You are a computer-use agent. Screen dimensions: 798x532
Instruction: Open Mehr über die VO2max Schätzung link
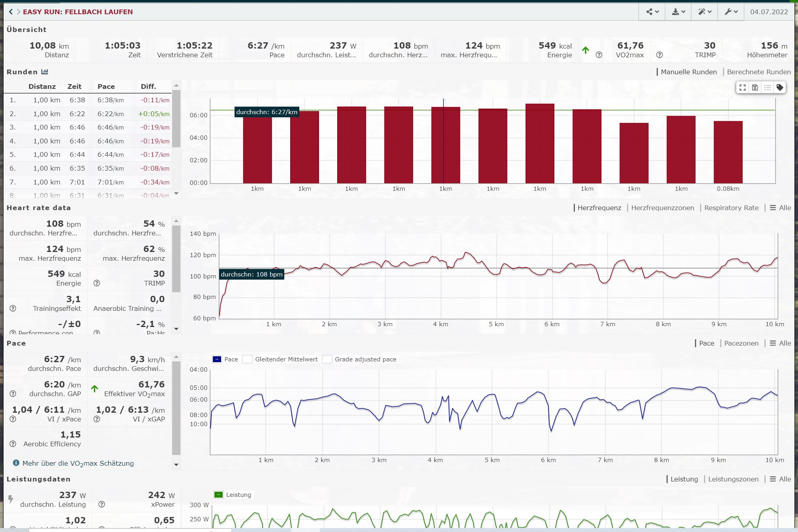[x=78, y=463]
